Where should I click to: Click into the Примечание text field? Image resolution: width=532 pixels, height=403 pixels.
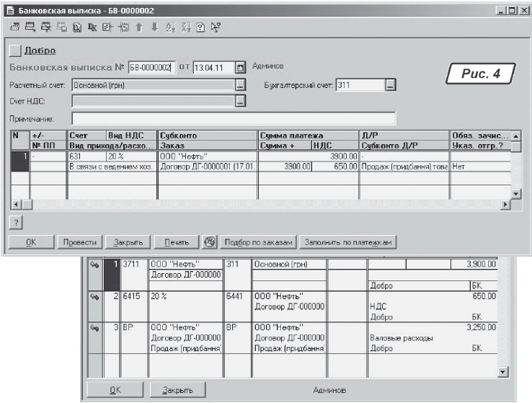[x=234, y=118]
